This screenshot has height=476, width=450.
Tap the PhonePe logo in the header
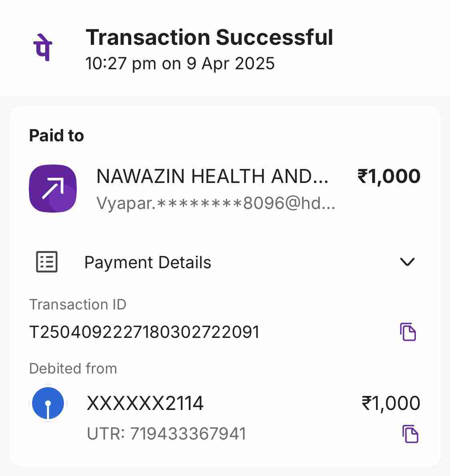[x=42, y=47]
